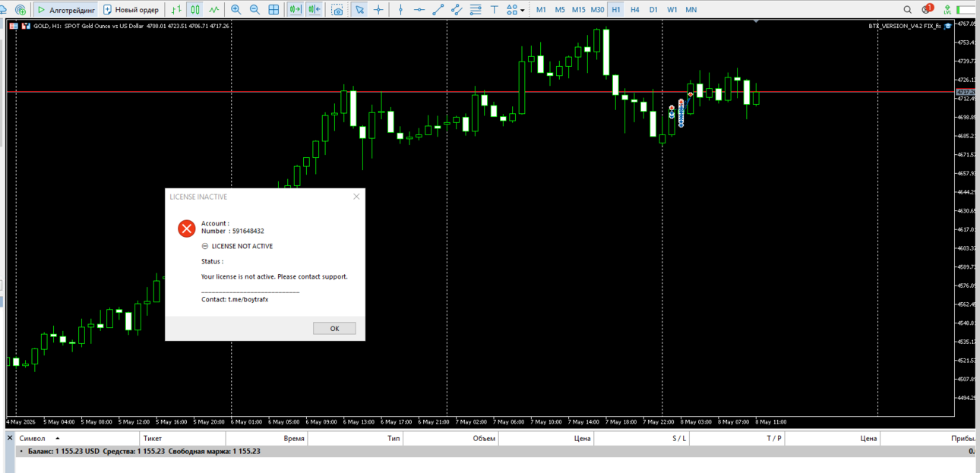
Task: Click the account number 591648432
Action: tap(248, 232)
